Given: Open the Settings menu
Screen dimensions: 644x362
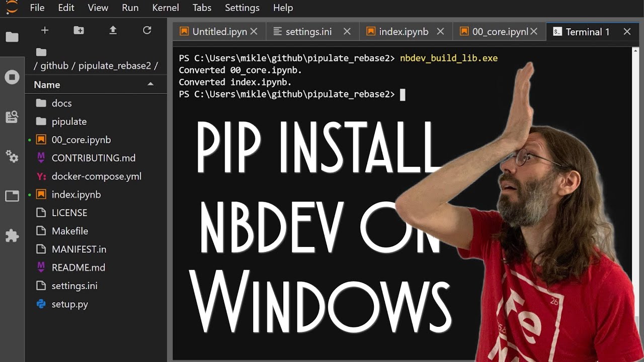Looking at the screenshot, I should tap(242, 8).
